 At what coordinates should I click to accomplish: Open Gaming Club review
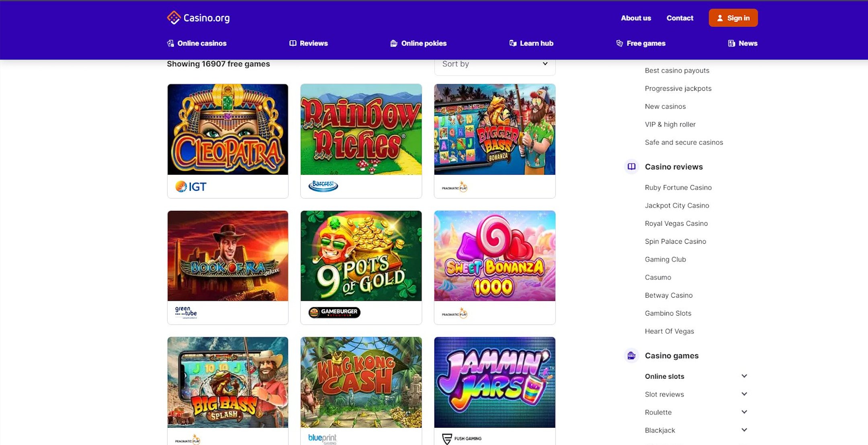point(665,259)
